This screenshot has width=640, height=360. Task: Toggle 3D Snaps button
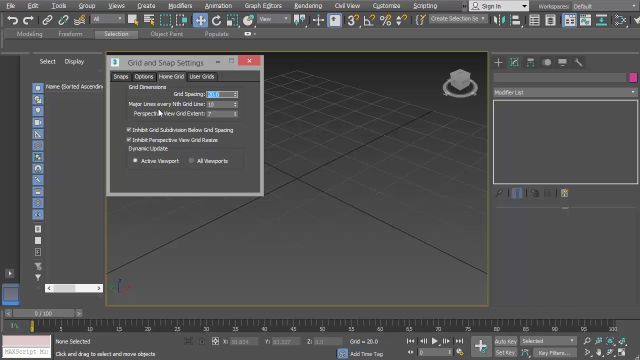[353, 20]
